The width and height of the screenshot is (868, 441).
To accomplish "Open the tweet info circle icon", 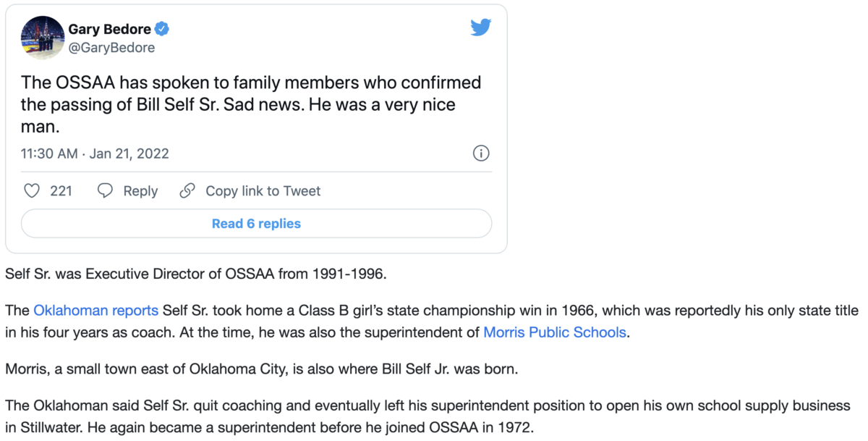I will [x=481, y=154].
